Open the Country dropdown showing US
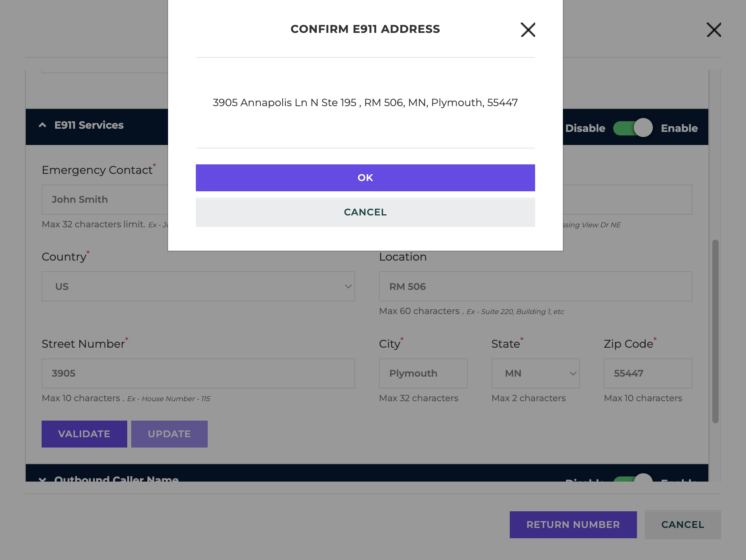Screen dimensions: 746x560 point(198,286)
